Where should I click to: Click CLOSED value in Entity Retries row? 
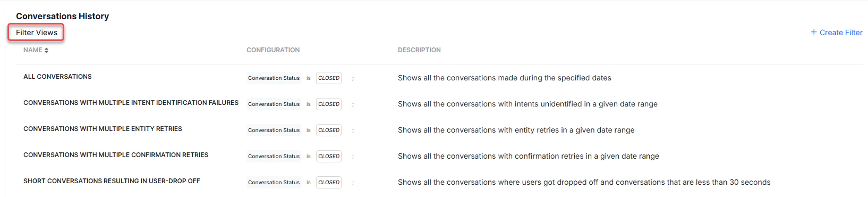point(329,130)
